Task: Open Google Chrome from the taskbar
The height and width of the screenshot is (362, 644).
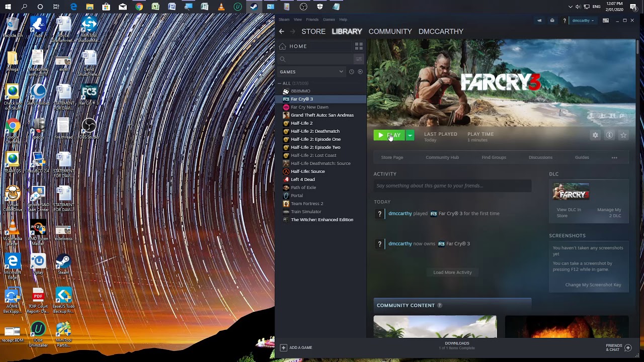Action: point(139,7)
